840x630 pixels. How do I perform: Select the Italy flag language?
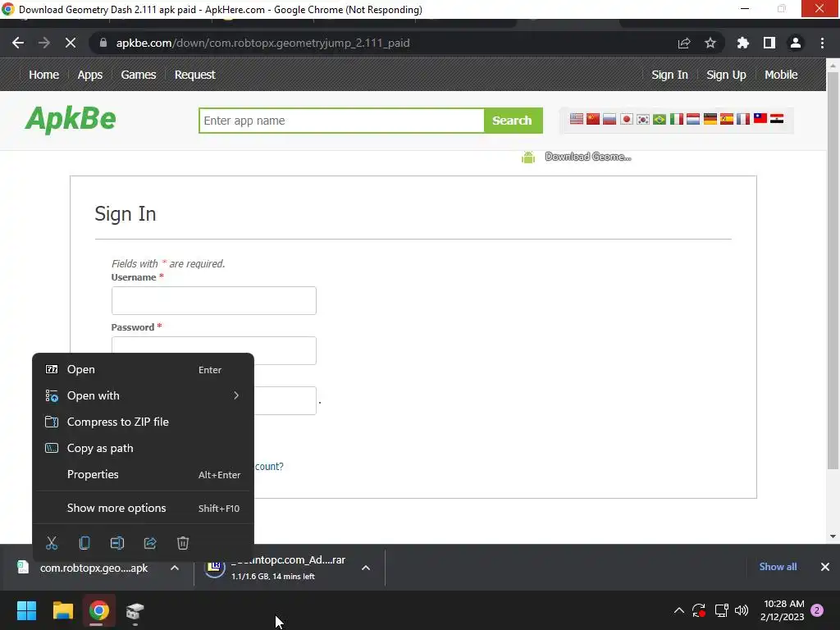[677, 119]
